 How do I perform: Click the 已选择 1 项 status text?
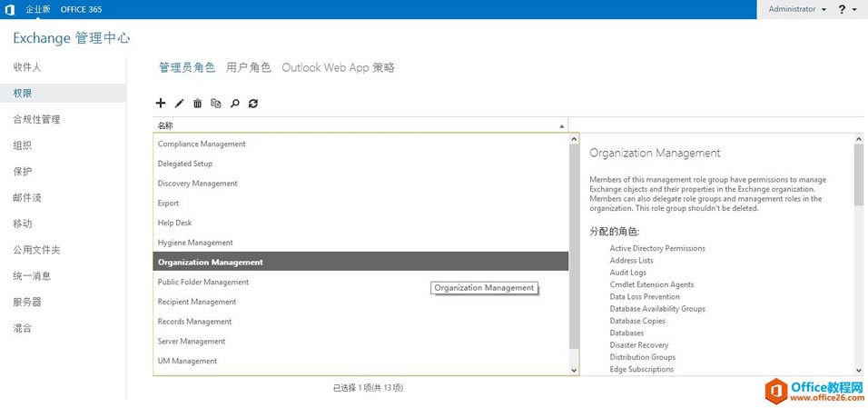coord(368,388)
